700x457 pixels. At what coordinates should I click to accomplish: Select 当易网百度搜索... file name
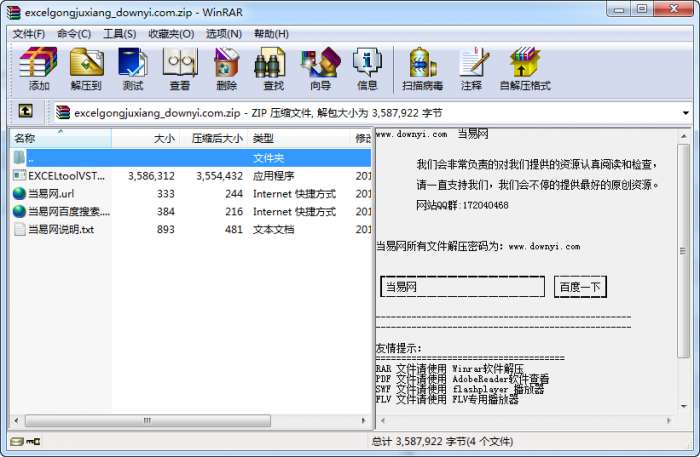(x=69, y=212)
